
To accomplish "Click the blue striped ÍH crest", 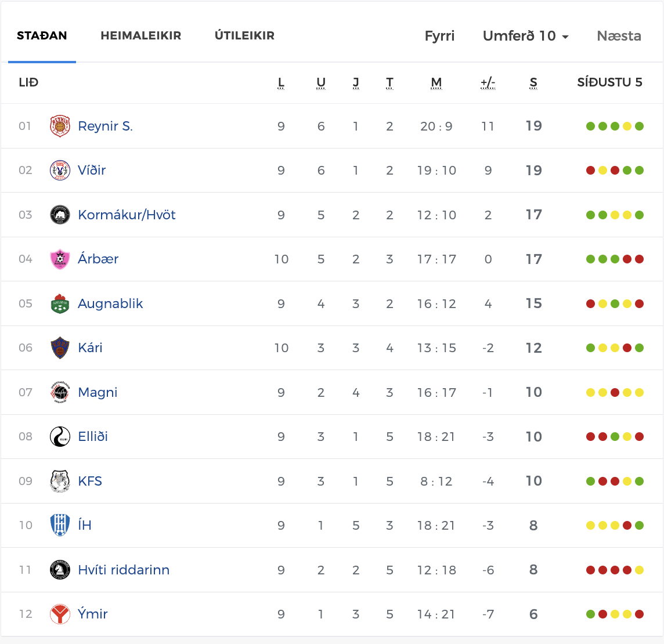I will [60, 525].
